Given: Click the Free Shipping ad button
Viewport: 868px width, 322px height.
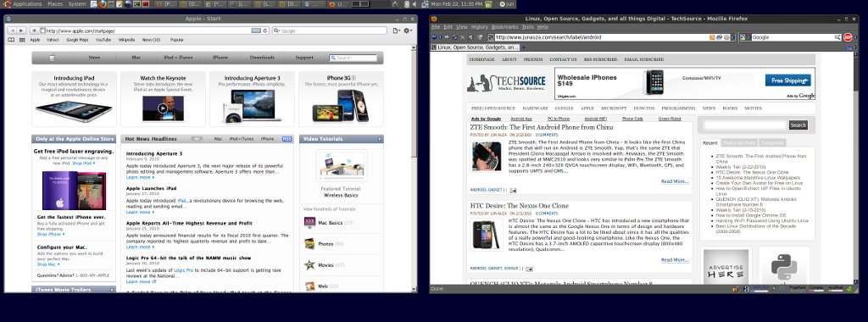Looking at the screenshot, I should click(x=787, y=80).
